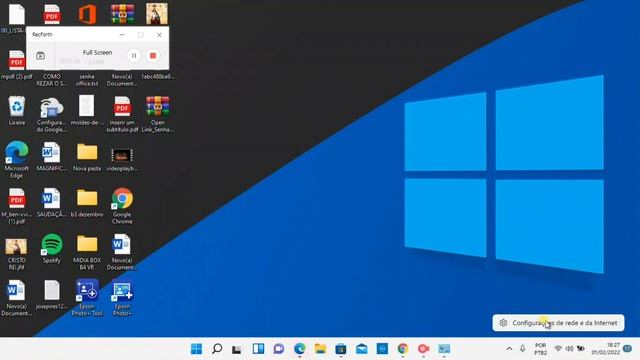Select the Epson Photo+ shortcut
The image size is (640, 360).
point(122,298)
